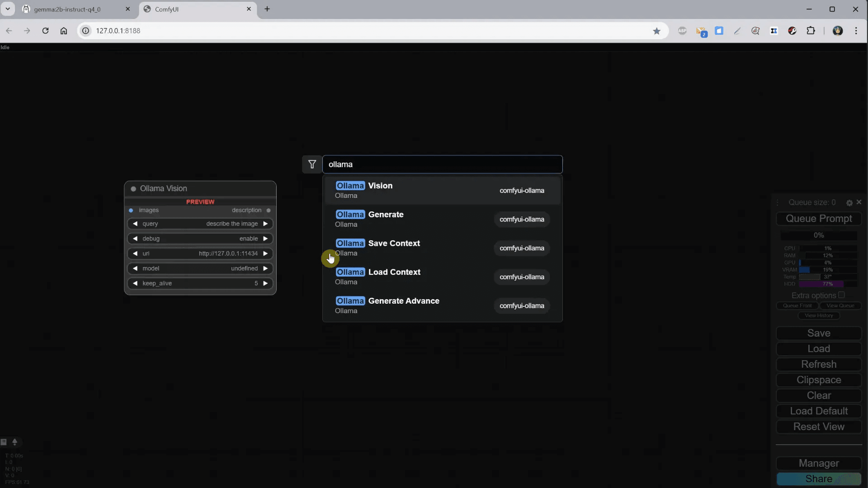Click the bookmark star in the address bar
The image size is (868, 488).
point(657,31)
